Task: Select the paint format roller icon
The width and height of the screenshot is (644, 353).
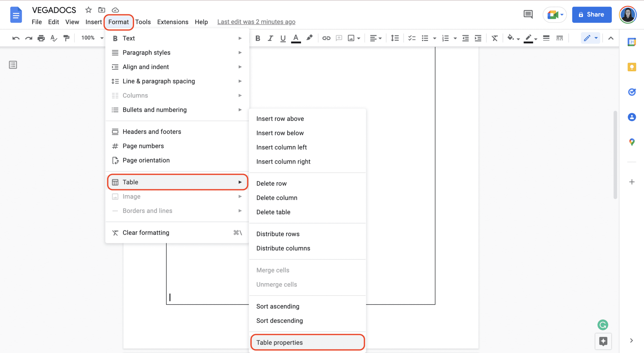Action: (66, 38)
